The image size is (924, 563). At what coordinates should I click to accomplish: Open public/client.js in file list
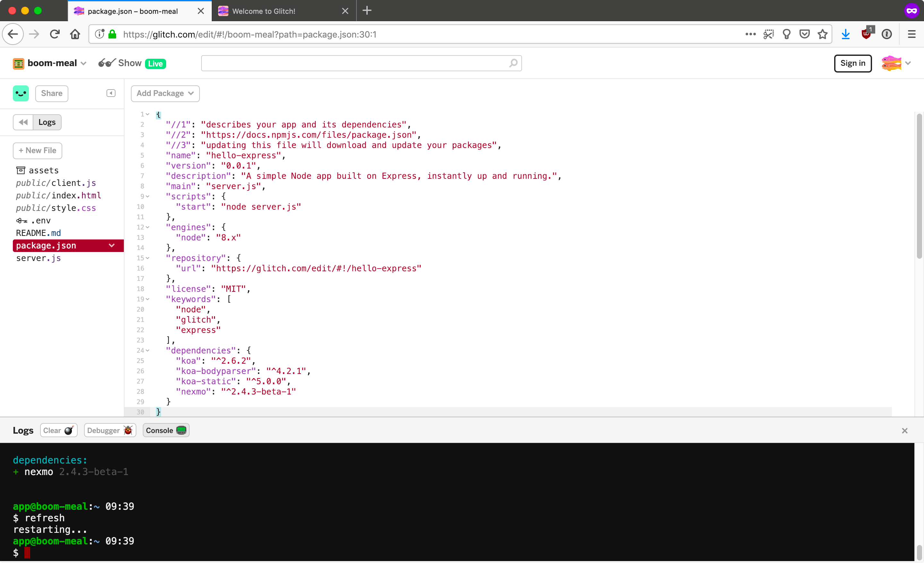click(56, 183)
